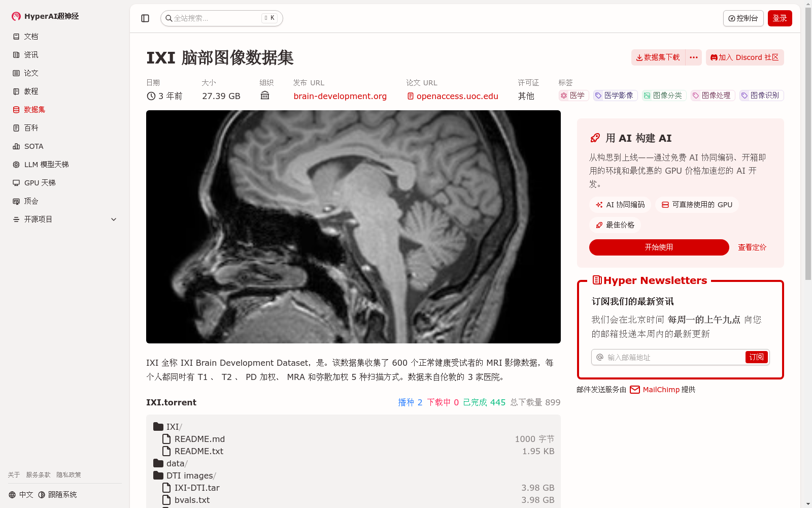Open the 论文 sidebar item
Viewport: 812px width, 508px height.
(65, 73)
